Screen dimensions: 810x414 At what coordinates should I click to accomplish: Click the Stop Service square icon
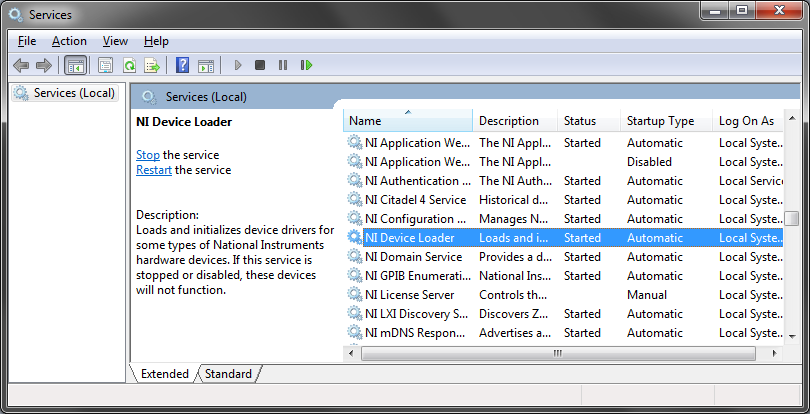coord(260,65)
